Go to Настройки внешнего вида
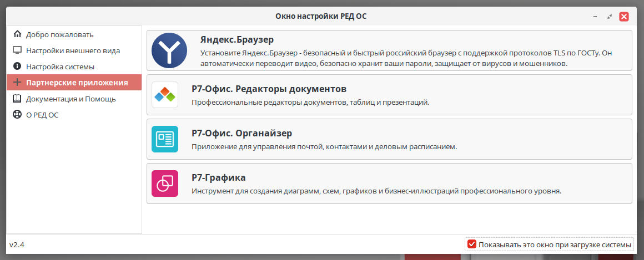 [x=74, y=50]
